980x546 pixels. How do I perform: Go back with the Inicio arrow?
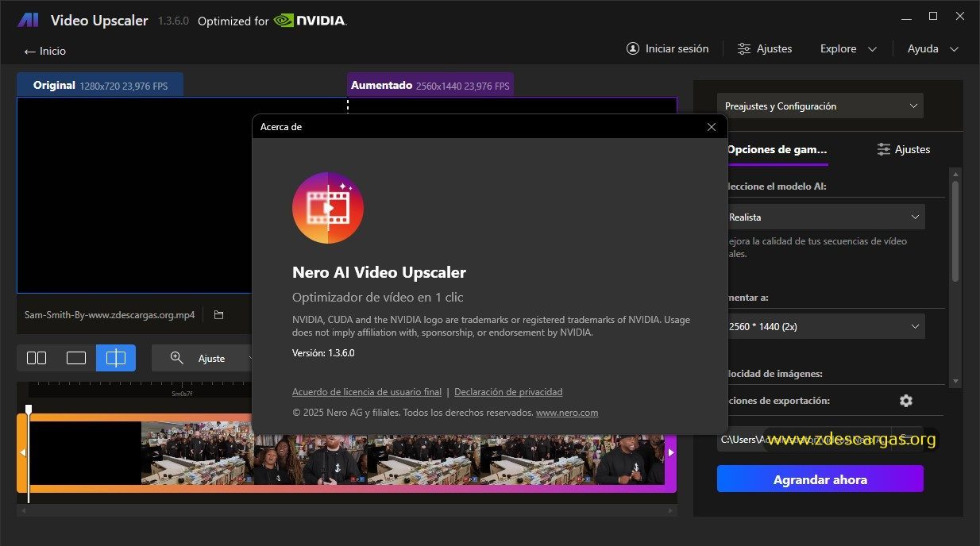(x=44, y=51)
